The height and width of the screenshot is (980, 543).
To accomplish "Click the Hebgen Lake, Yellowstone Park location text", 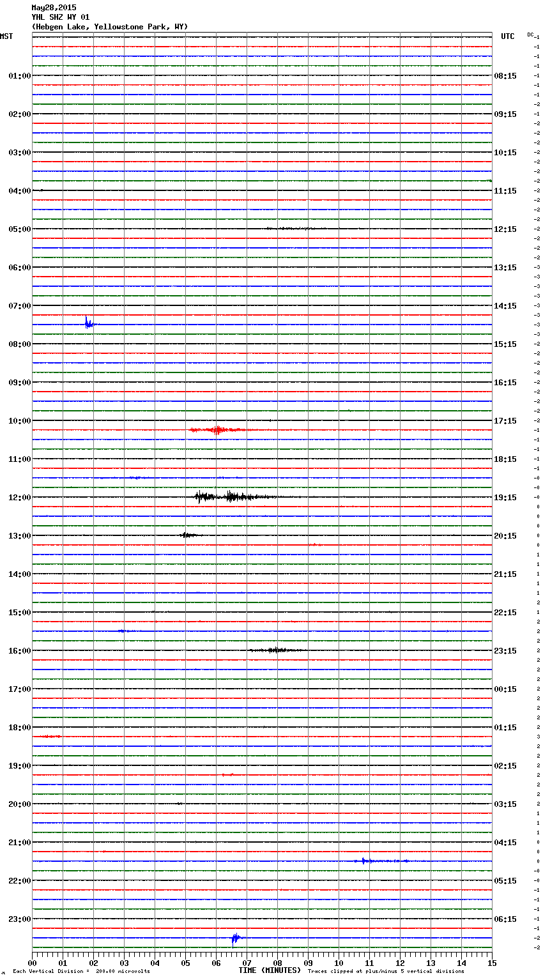I will 109,27.
